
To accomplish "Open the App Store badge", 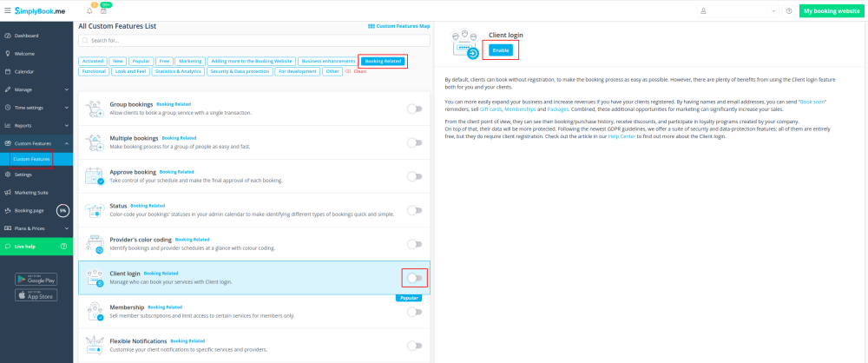I will coord(36,295).
